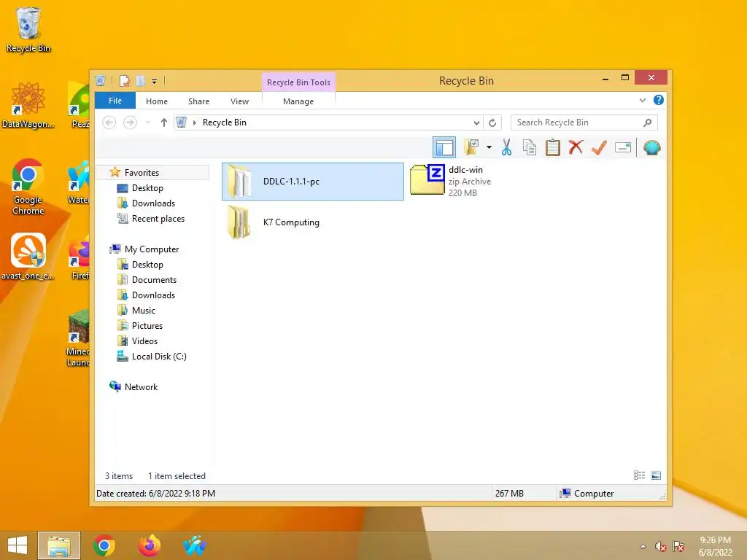
Task: Click the Paste clipboard icon
Action: coord(553,147)
